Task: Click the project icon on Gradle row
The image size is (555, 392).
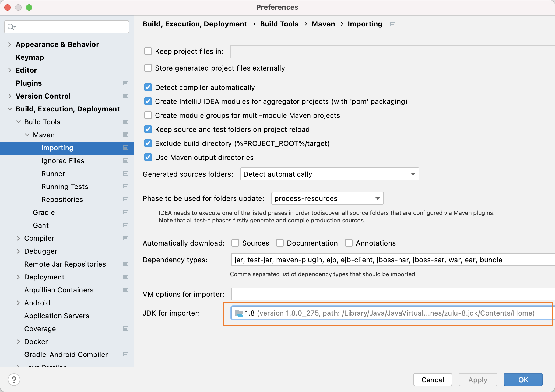Action: point(126,212)
